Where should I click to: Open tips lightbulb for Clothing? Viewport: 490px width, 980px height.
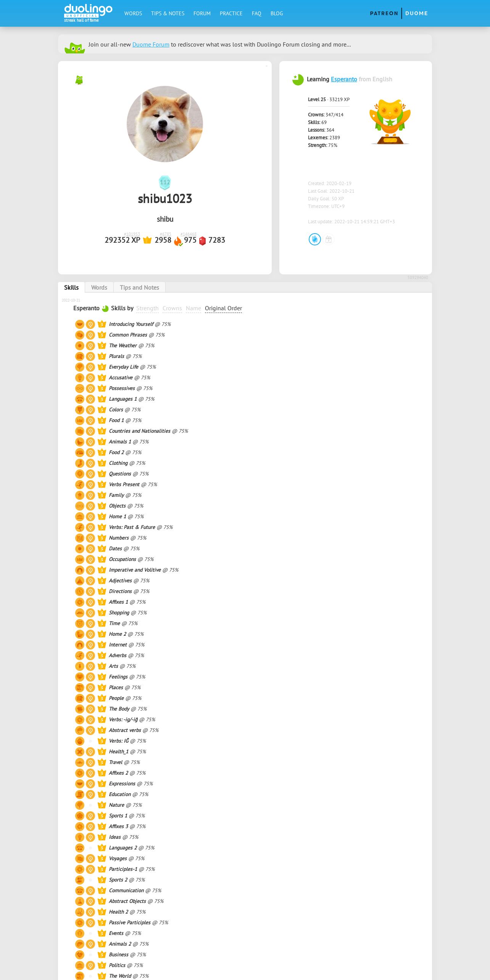90,463
